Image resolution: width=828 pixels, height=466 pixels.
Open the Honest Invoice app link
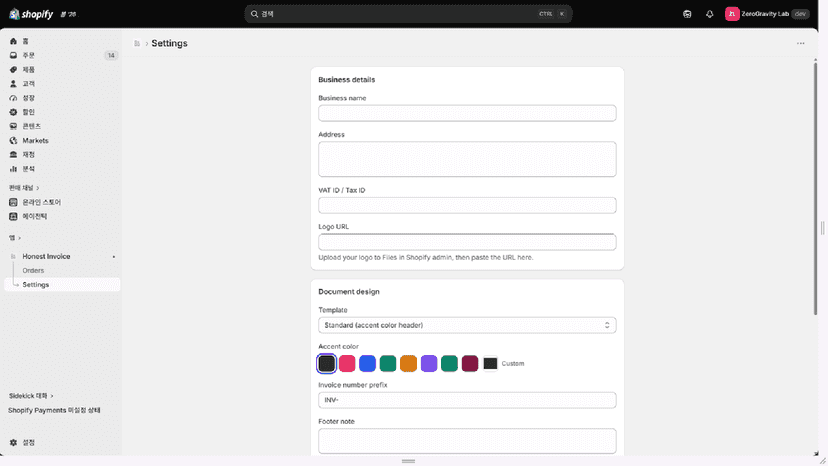tap(46, 256)
